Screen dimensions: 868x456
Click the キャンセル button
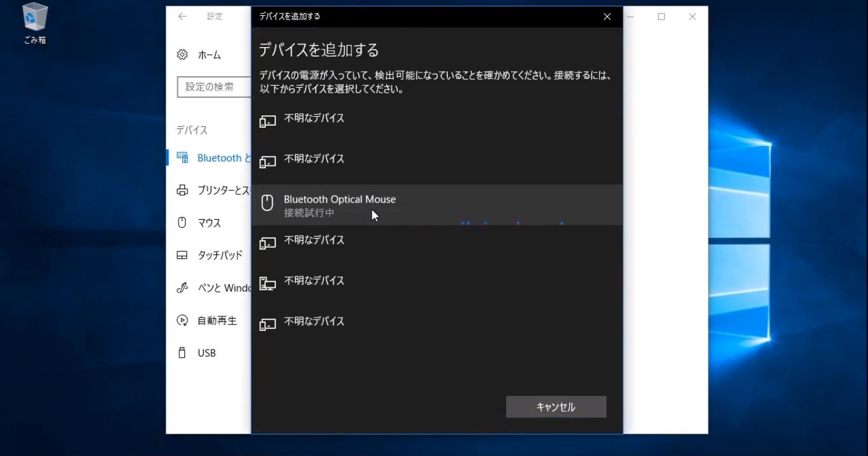pos(556,407)
